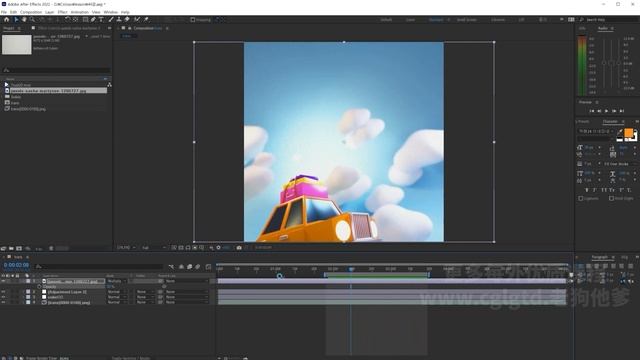
Task: Select the Zoom magnifier tool
Action: coord(32,19)
